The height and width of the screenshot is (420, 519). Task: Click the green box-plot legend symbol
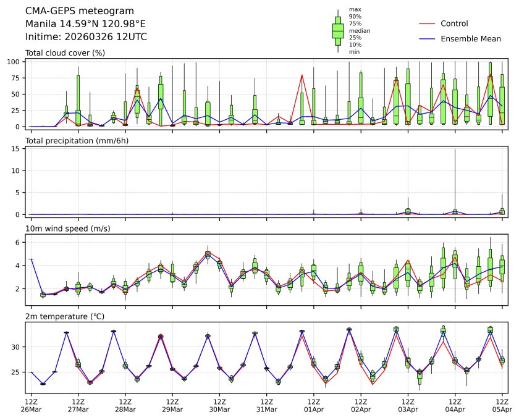pyautogui.click(x=338, y=31)
